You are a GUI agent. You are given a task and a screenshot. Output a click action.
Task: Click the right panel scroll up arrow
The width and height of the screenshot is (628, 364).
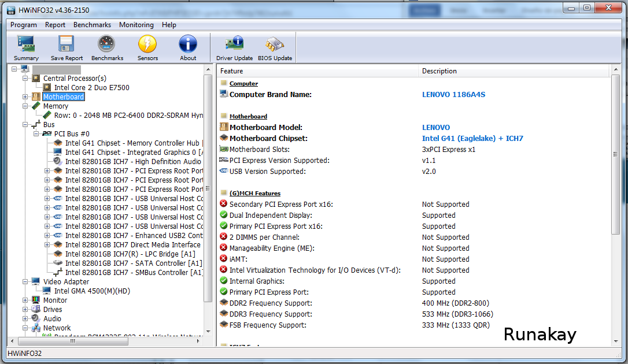[615, 70]
